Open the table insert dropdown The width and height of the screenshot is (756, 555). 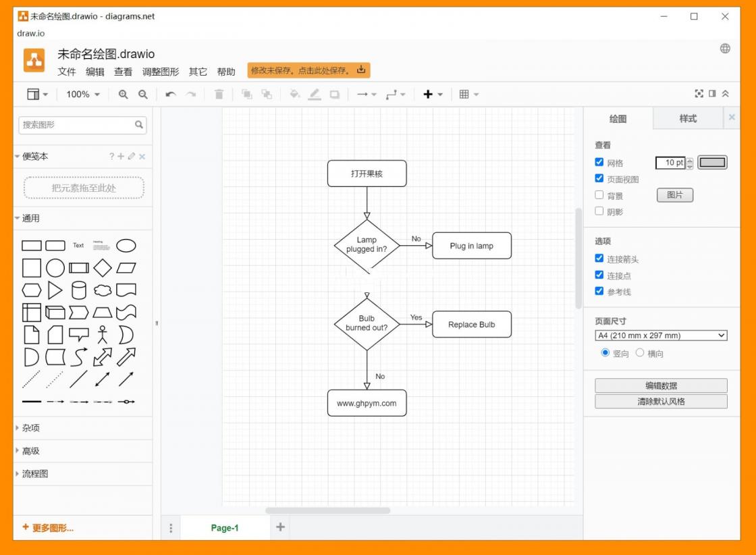pyautogui.click(x=468, y=95)
